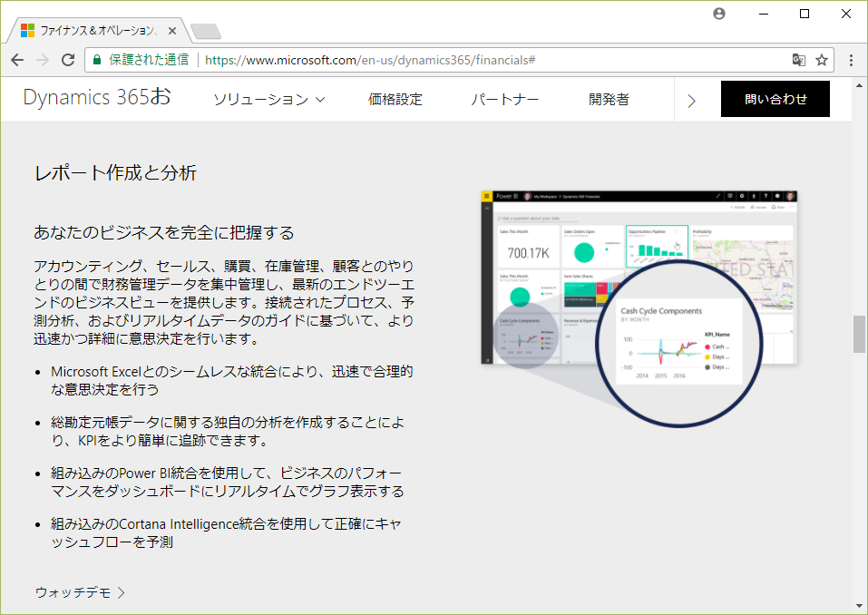Click the Power BI統合 bullet text

pyautogui.click(x=228, y=483)
